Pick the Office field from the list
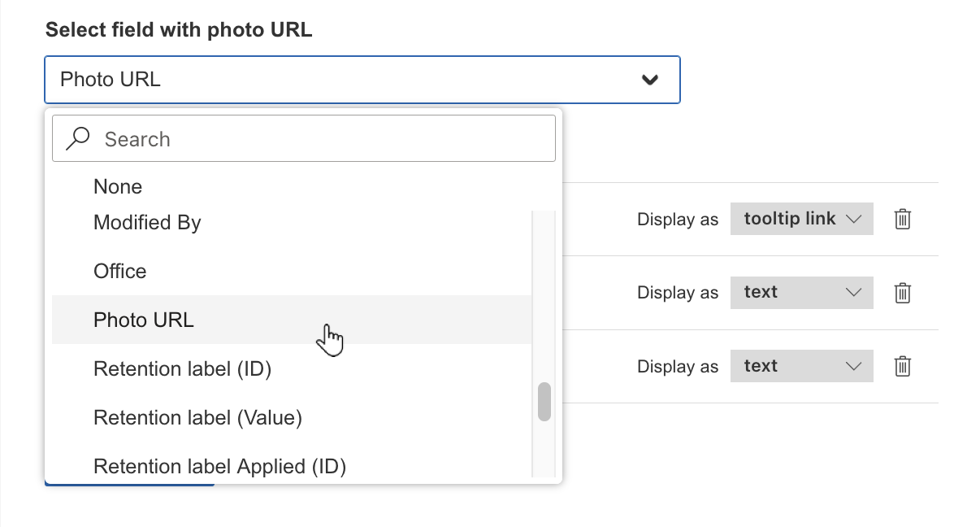The image size is (980, 527). 120,272
